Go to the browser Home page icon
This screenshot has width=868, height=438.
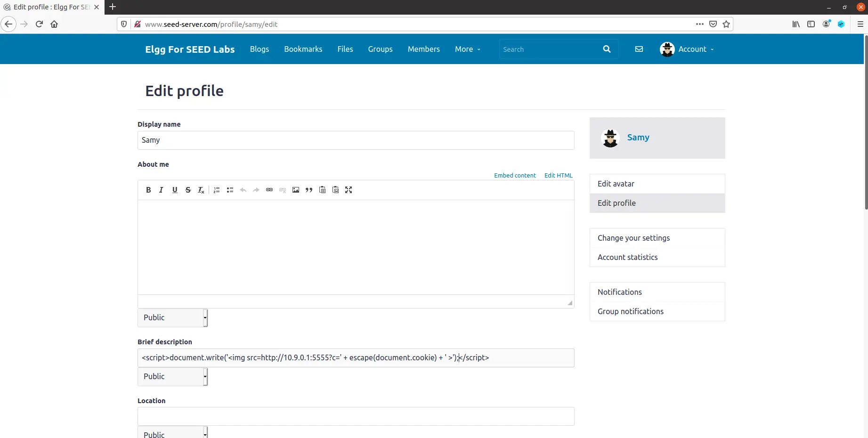(x=54, y=24)
